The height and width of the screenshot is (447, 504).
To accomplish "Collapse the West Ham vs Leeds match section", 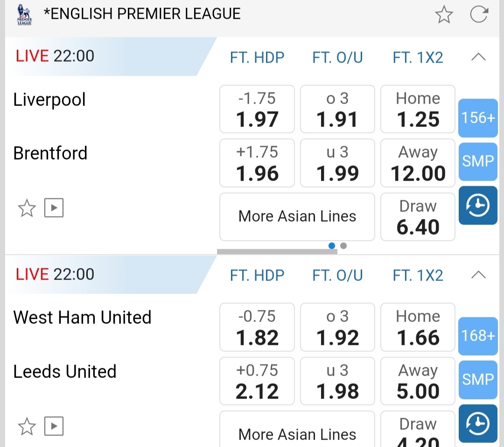I will pyautogui.click(x=479, y=275).
